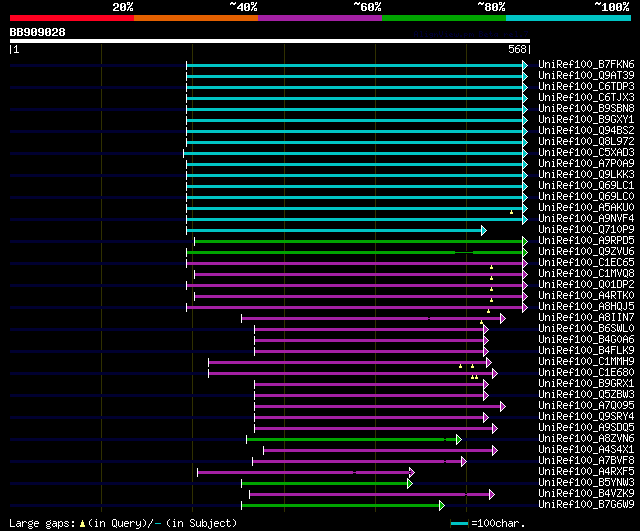Click the arrowhead ending the UniRef100_B5YNW3 bar
Image resolution: width=640 pixels, height=531 pixels.
410,484
